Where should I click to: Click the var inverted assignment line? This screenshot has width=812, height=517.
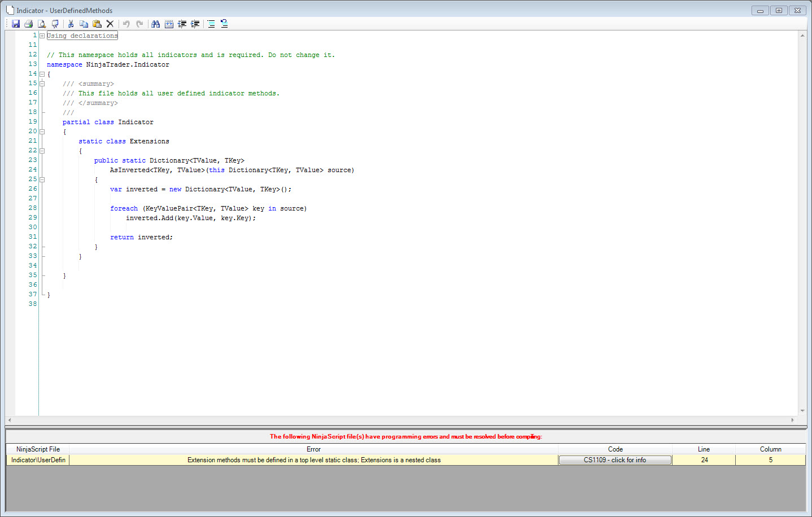pos(200,189)
